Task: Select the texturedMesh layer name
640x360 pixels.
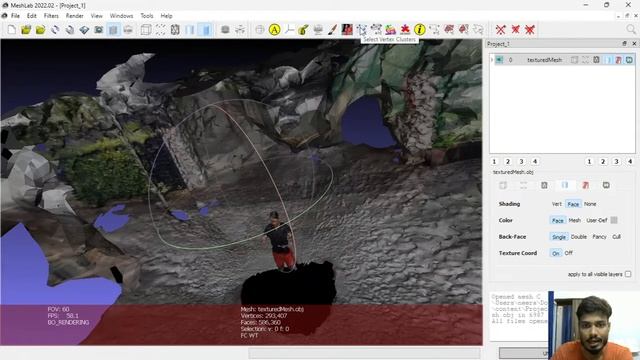Action: pos(544,60)
